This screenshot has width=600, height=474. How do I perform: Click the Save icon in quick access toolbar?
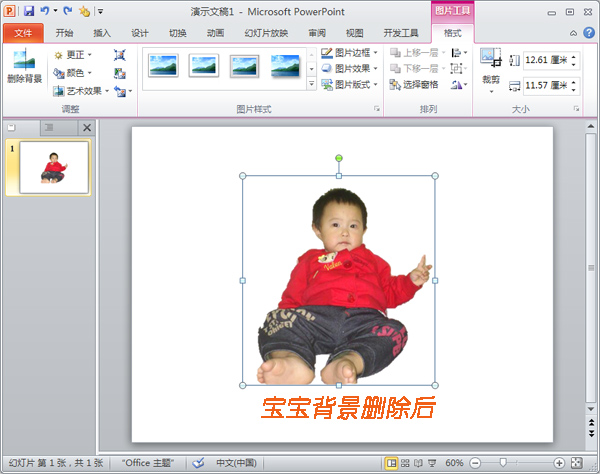29,11
